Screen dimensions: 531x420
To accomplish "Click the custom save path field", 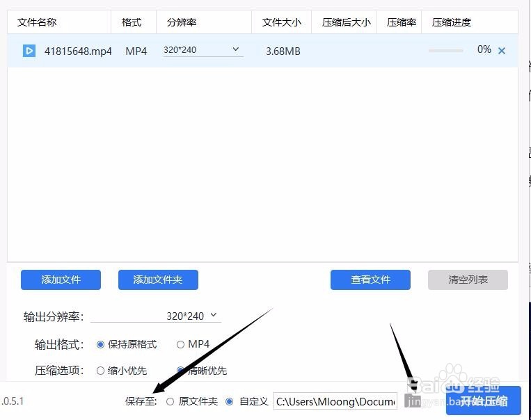I will pos(335,401).
